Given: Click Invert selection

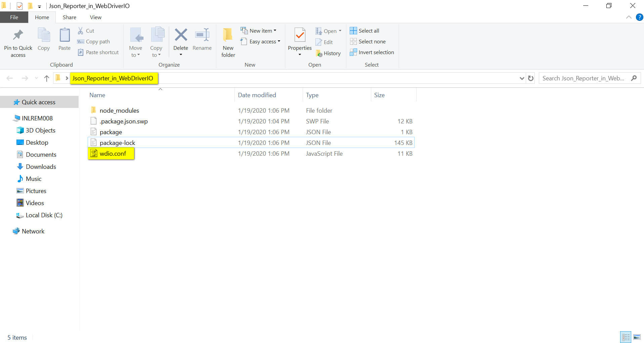Looking at the screenshot, I should coord(372,52).
